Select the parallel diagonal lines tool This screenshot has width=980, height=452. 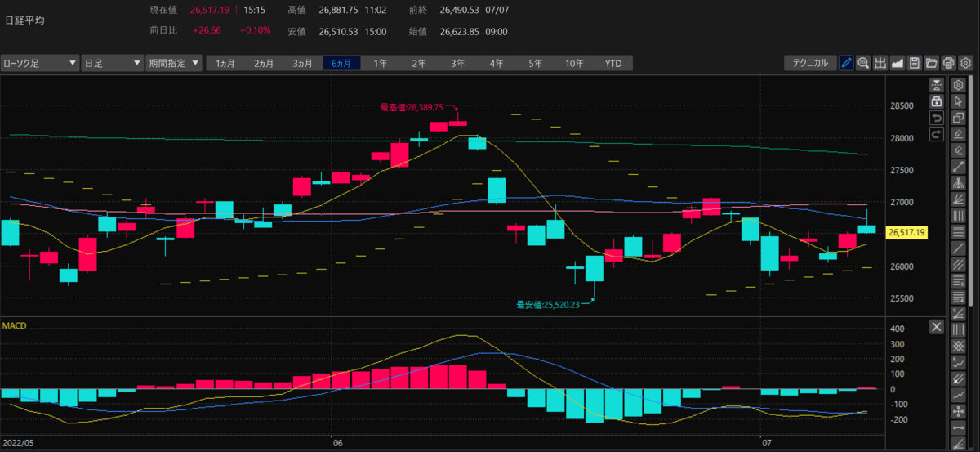point(960,265)
